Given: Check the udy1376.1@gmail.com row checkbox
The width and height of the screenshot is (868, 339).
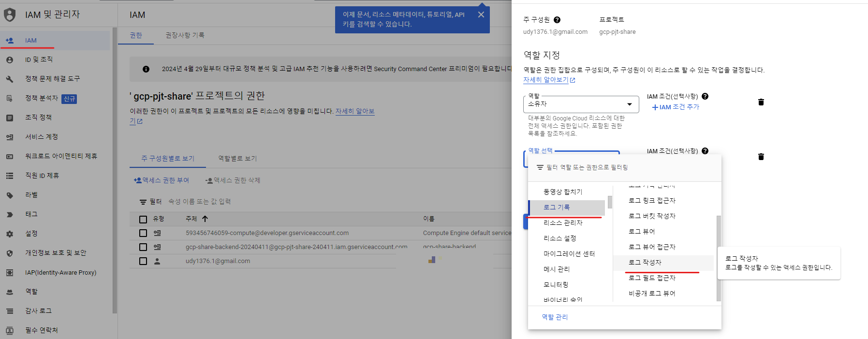Looking at the screenshot, I should click(143, 261).
